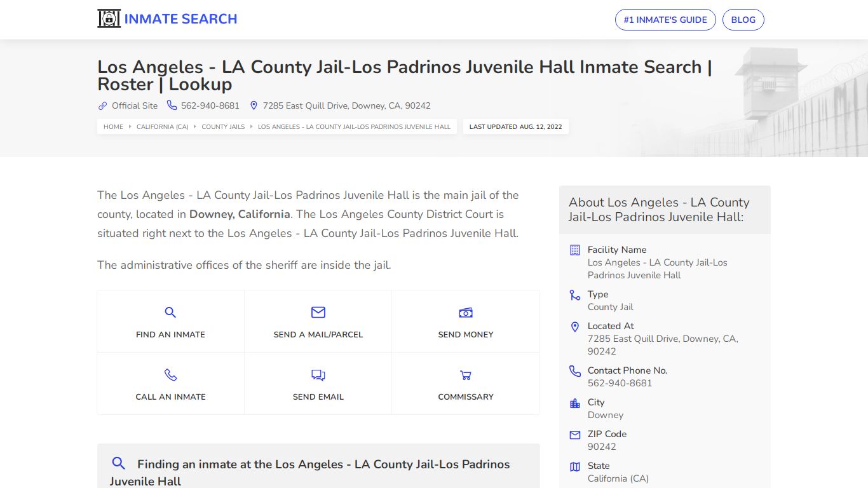The image size is (868, 488).
Task: Click the State map icon in sidebar
Action: [x=575, y=466]
